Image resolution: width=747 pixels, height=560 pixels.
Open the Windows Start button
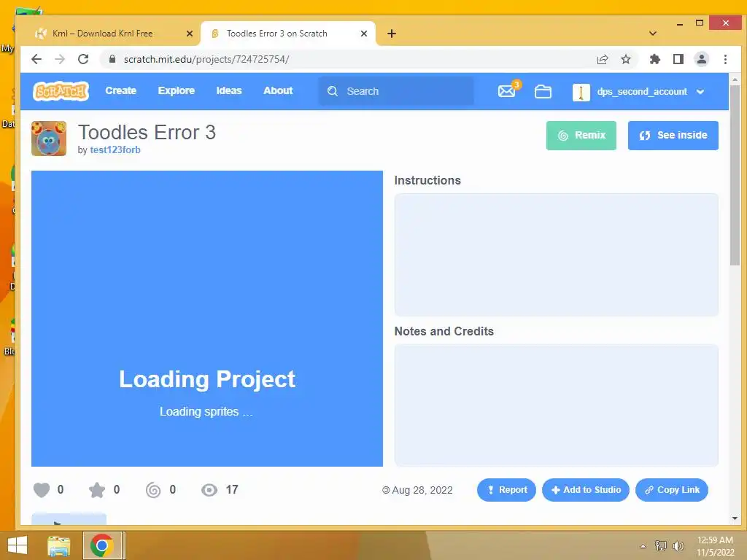point(18,545)
